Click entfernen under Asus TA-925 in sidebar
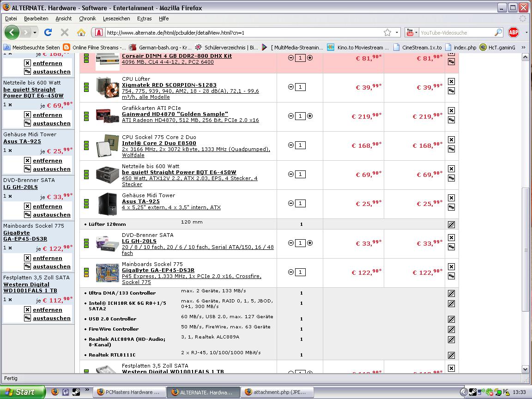 [48, 161]
